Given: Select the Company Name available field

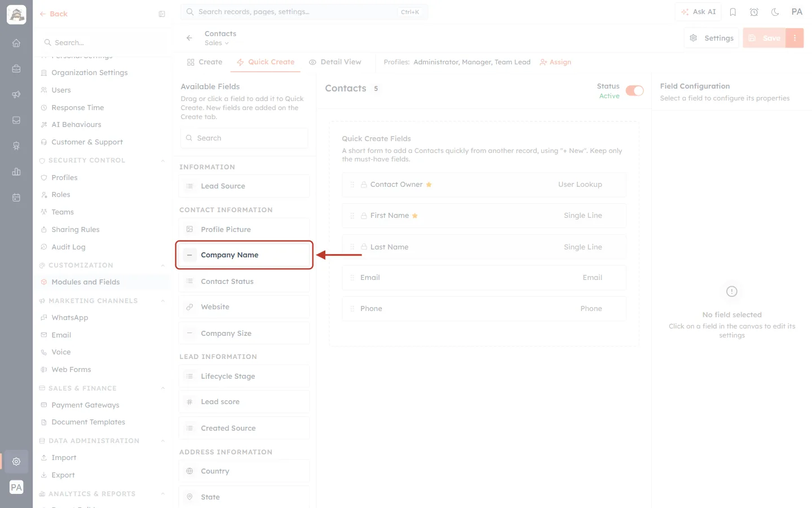Looking at the screenshot, I should pyautogui.click(x=244, y=255).
